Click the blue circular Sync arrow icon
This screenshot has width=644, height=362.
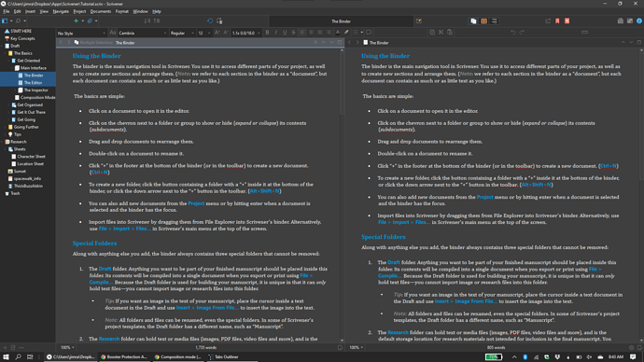coord(210,21)
